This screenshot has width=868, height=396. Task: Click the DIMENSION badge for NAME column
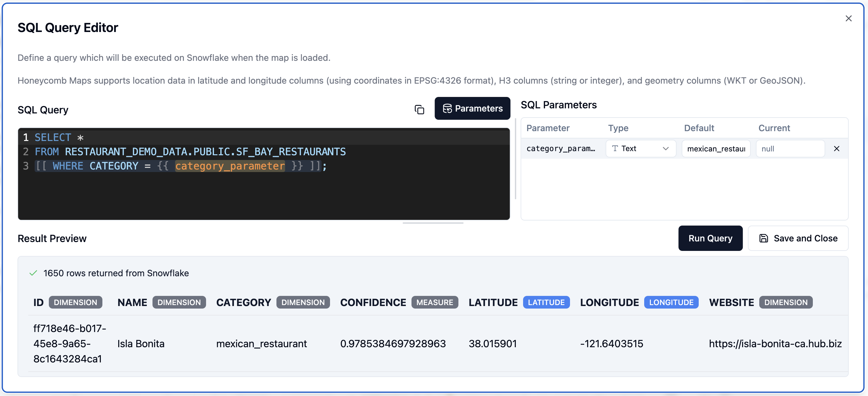179,302
